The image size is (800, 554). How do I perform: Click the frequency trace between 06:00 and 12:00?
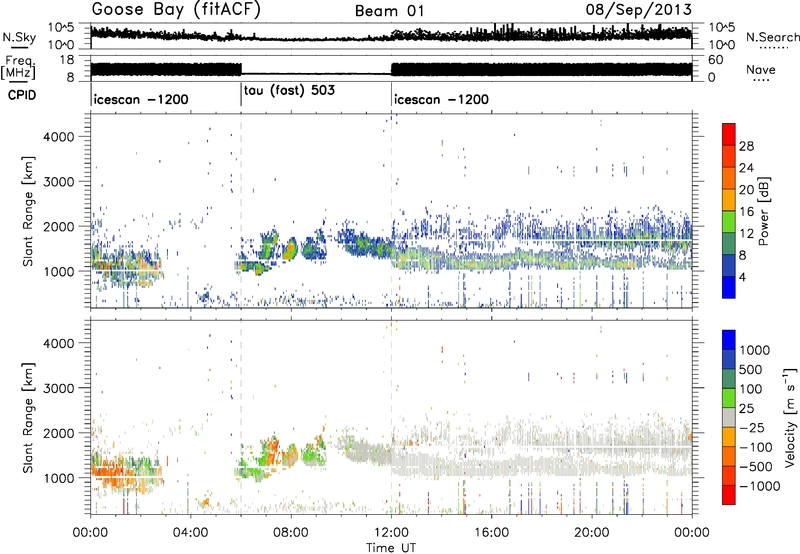(x=316, y=74)
